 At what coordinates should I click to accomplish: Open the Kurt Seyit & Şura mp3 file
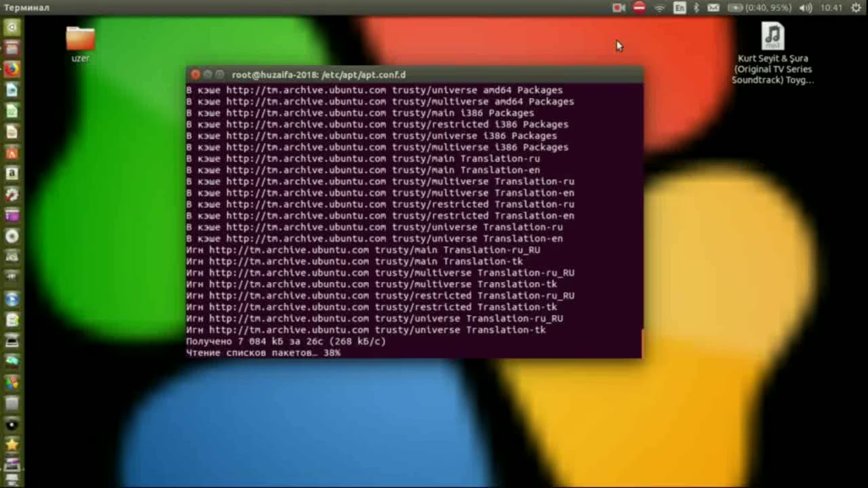[x=772, y=54]
